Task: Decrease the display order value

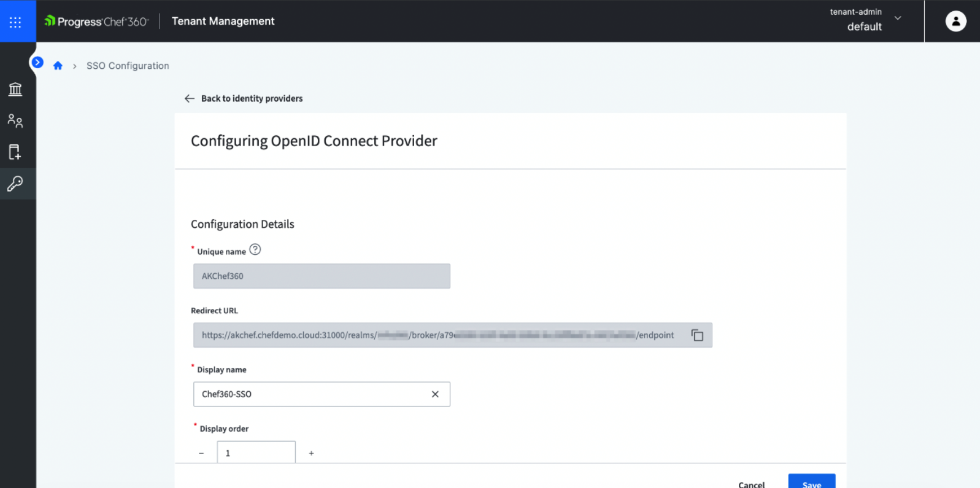Action: pyautogui.click(x=201, y=453)
